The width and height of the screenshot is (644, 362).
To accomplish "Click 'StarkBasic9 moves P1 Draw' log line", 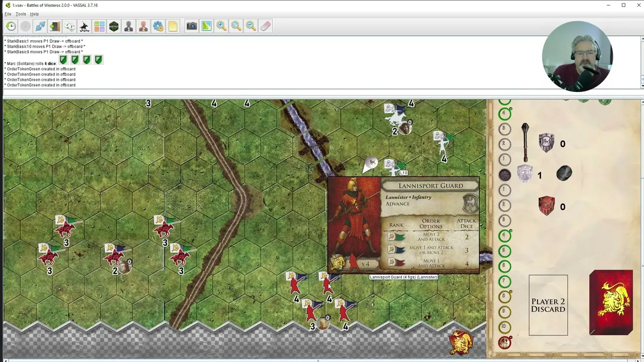I will point(44,52).
